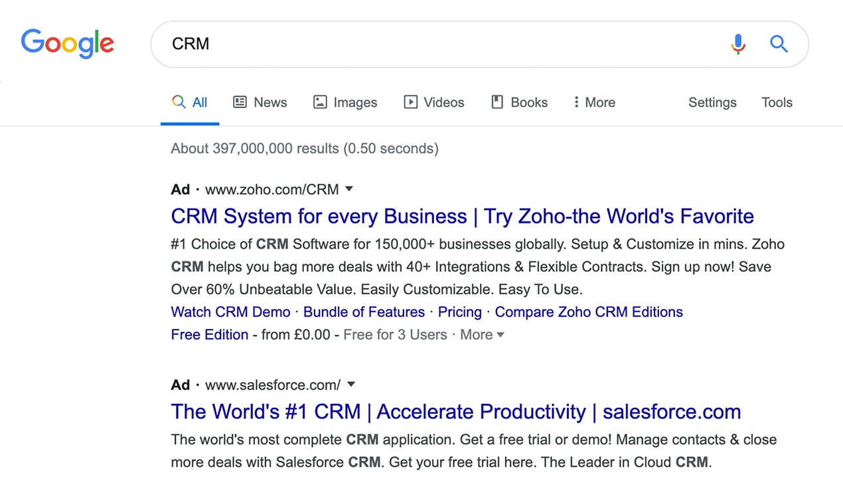
Task: Click the Videos play icon
Action: (411, 102)
